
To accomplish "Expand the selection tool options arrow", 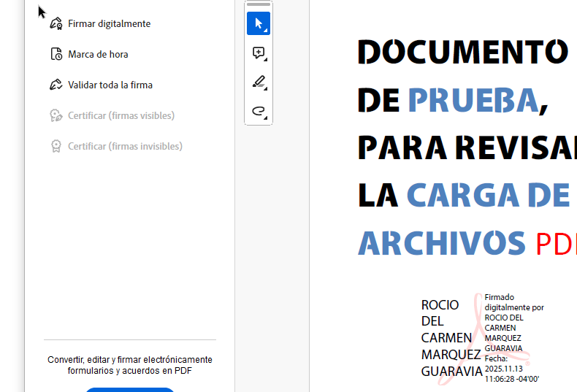I will point(267,31).
